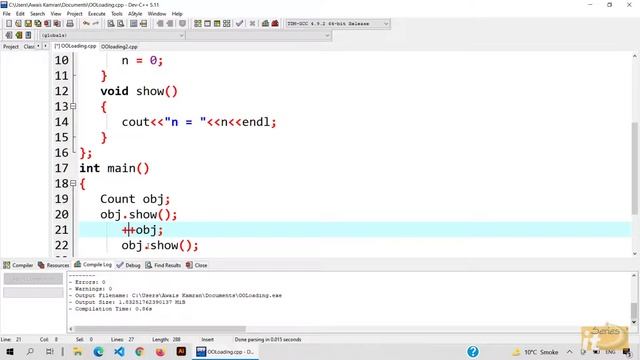
Task: Click the Run toolbar icon
Action: tap(207, 24)
